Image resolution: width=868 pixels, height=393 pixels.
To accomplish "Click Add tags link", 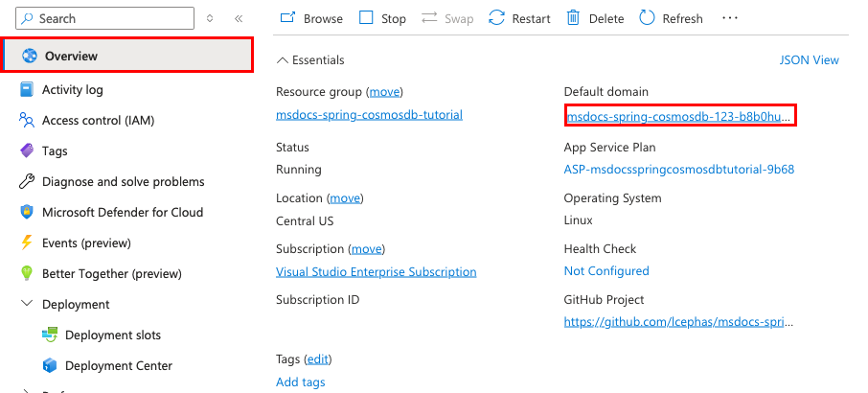I will (x=300, y=382).
